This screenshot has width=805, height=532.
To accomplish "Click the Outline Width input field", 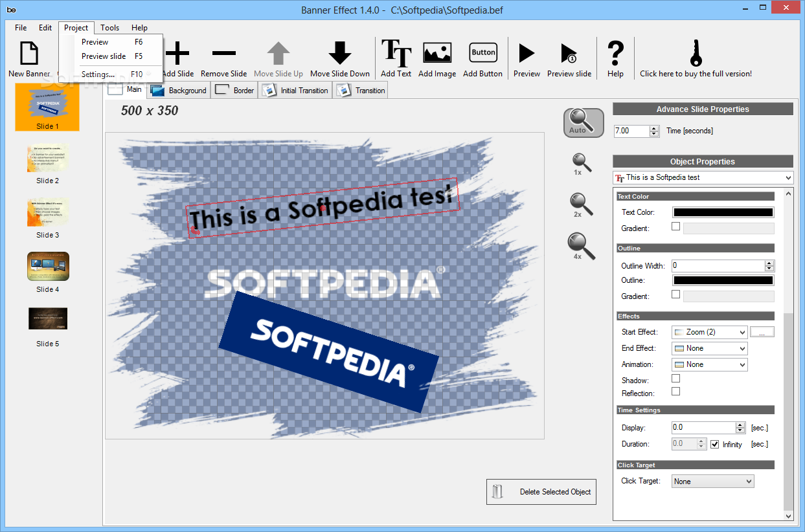I will [x=718, y=265].
